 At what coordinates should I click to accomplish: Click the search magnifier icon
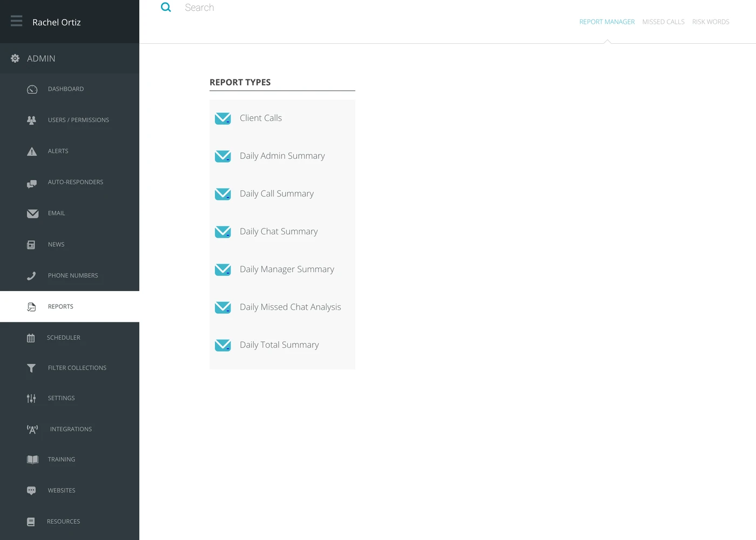tap(166, 7)
